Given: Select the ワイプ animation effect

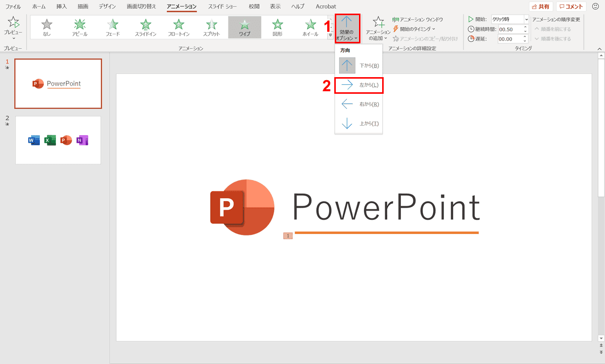Looking at the screenshot, I should pos(245,27).
